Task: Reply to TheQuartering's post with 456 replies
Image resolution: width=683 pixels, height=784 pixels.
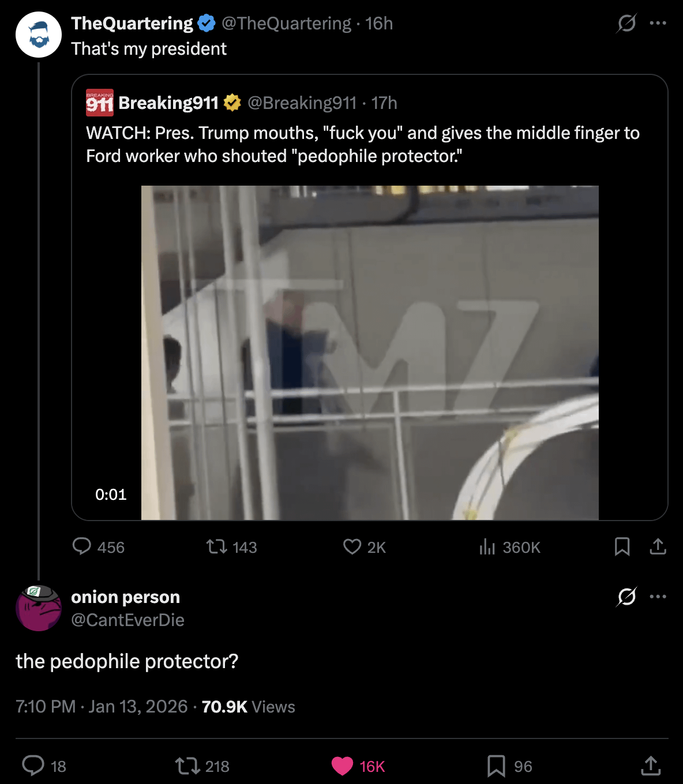Action: pos(82,546)
